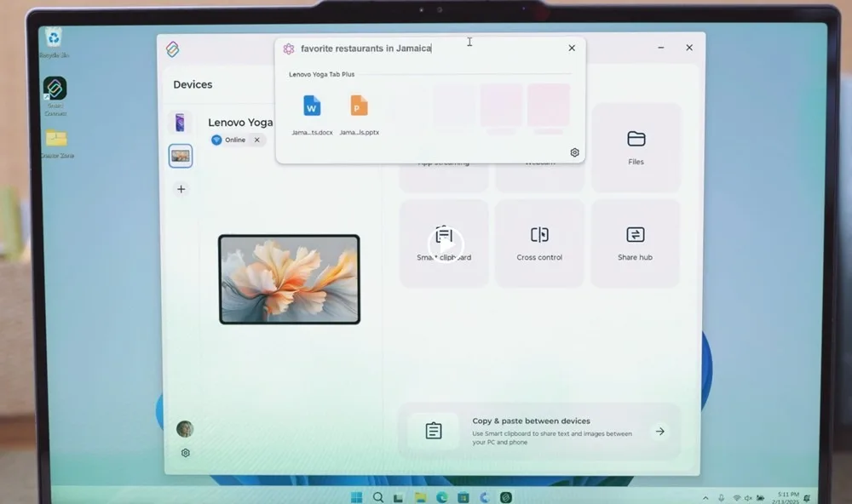Clear the search with the X button
This screenshot has height=504, width=852.
[572, 48]
